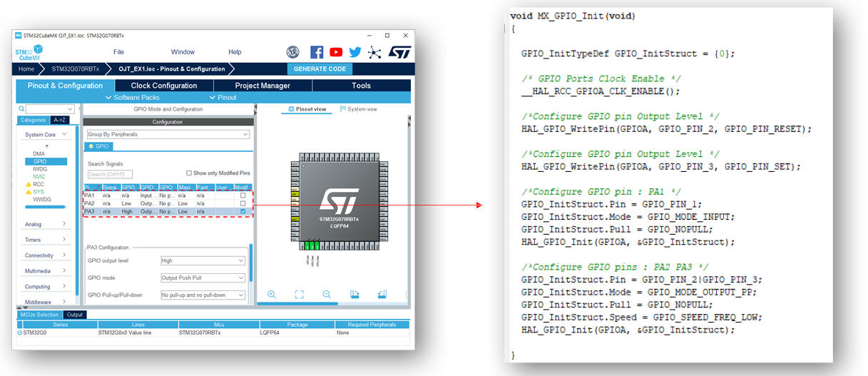868x376 pixels.
Task: Open the GPIO mode Output Push Pull dropdown
Action: (203, 278)
